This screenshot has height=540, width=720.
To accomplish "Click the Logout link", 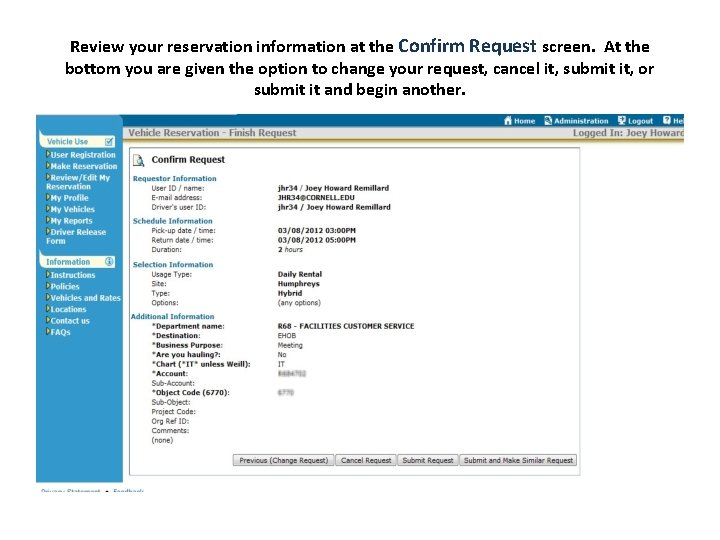I will point(640,121).
